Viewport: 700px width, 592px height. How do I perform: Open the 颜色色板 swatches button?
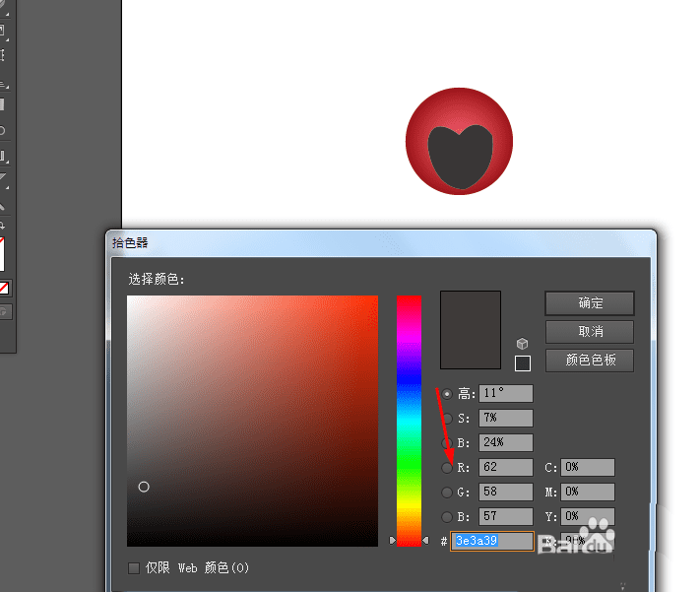click(590, 361)
